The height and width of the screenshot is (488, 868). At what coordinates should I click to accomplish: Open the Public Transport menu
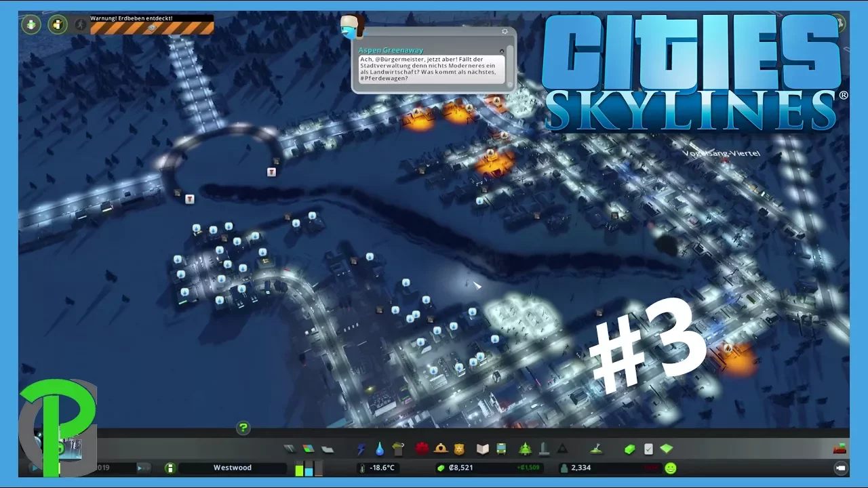501,449
